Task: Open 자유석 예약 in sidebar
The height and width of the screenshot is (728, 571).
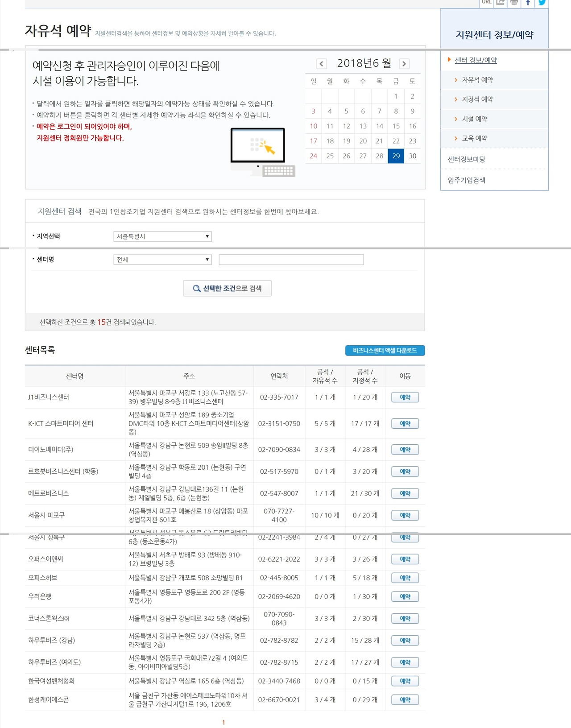Action: [477, 80]
